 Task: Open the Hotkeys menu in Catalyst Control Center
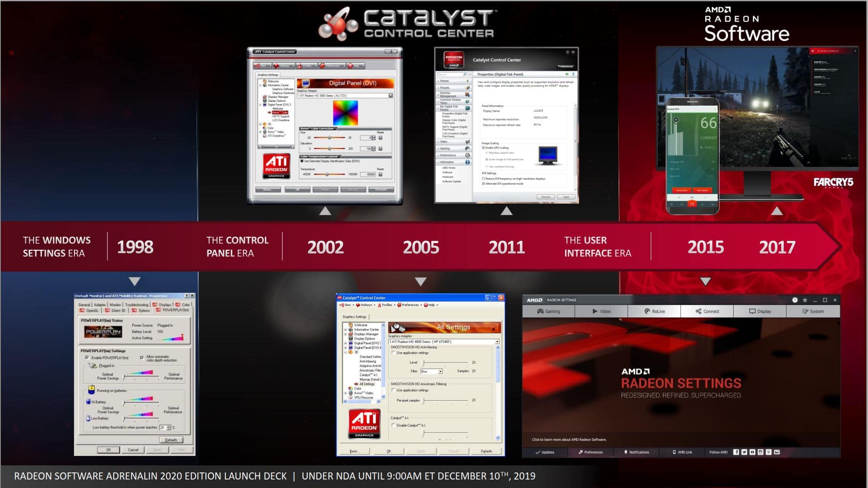click(x=366, y=305)
